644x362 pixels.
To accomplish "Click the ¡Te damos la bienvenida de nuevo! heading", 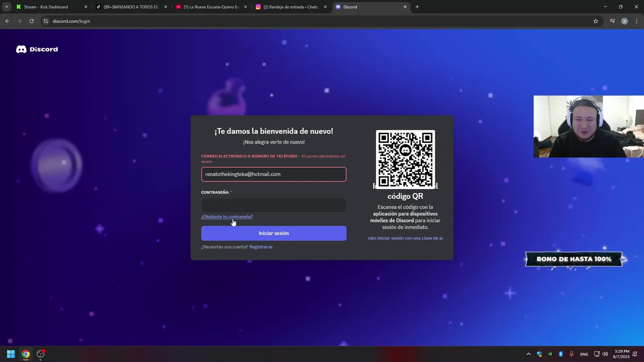I will point(274,131).
